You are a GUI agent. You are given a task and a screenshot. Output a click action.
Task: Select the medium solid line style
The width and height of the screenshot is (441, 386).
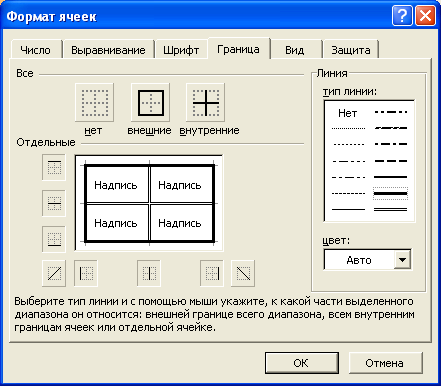tap(391, 177)
